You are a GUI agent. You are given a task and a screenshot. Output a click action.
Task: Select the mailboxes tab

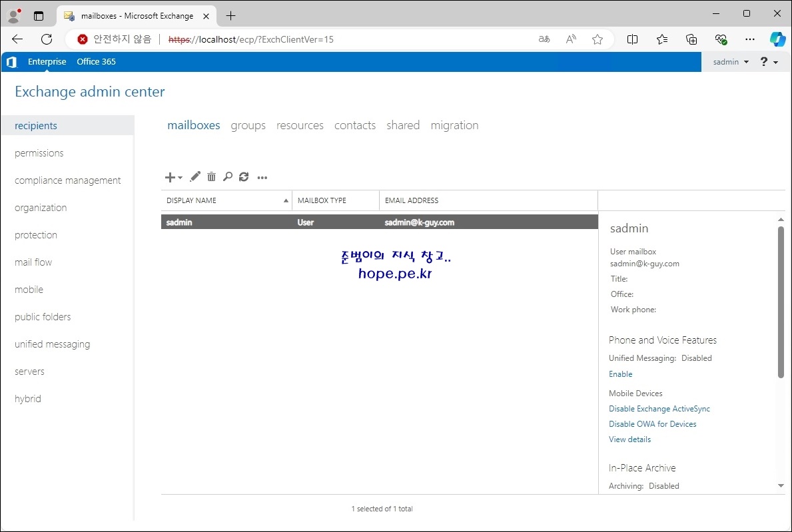(194, 125)
